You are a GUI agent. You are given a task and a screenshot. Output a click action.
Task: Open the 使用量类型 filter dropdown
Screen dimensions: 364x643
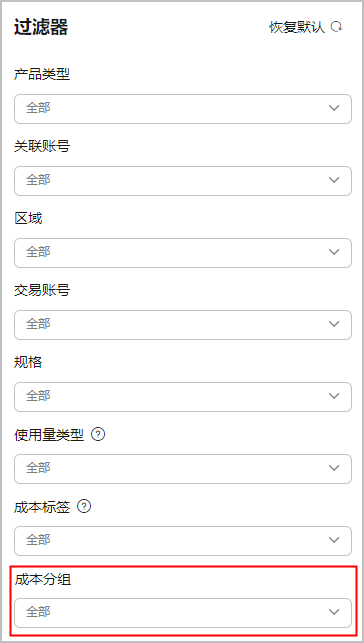click(183, 469)
